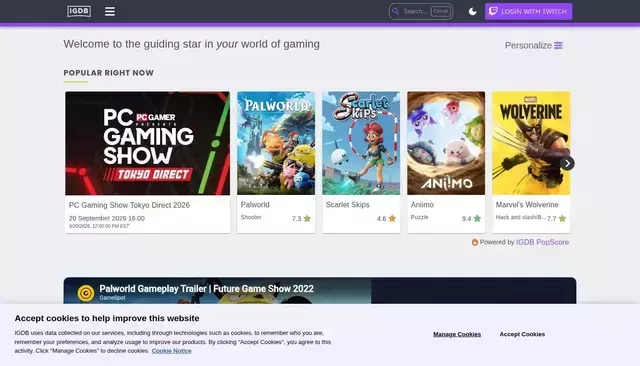Click PC Gaming Show Tokyo Direct 2026 title

point(129,205)
